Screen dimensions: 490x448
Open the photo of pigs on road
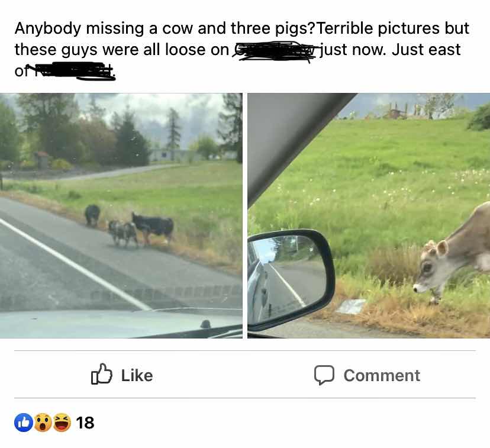pos(121,215)
